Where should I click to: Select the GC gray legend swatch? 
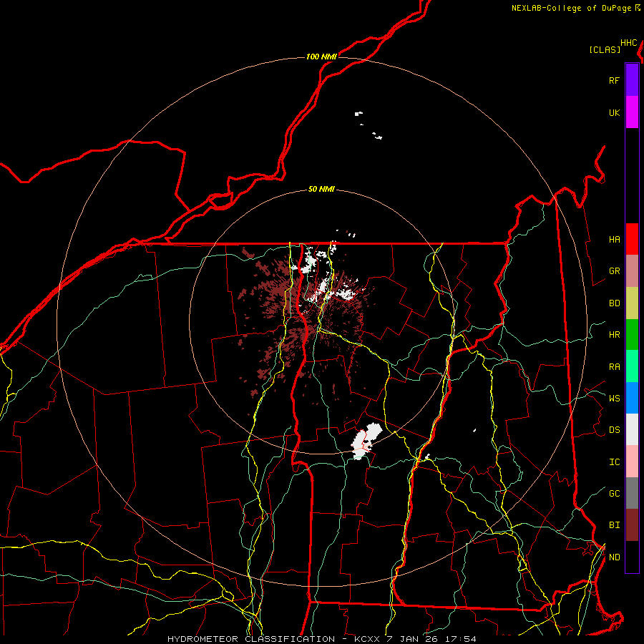click(632, 493)
